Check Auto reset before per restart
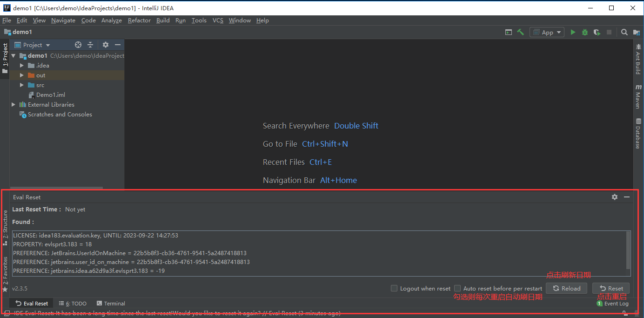Viewport: 644px width, 318px height. point(457,288)
